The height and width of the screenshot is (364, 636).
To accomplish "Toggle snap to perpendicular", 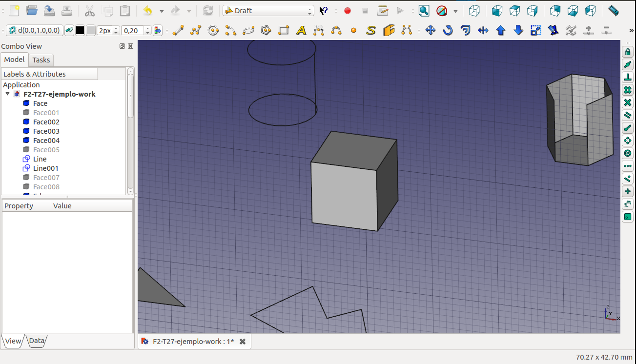I will [x=628, y=77].
